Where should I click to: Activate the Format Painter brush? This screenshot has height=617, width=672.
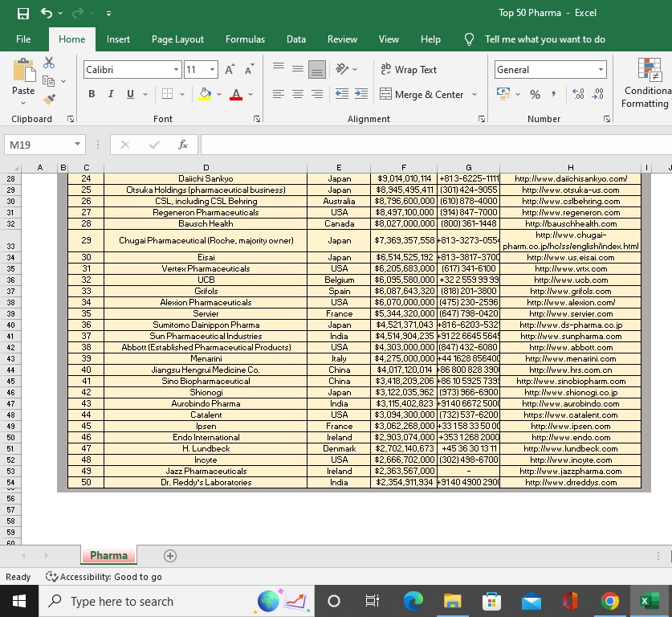(x=49, y=99)
